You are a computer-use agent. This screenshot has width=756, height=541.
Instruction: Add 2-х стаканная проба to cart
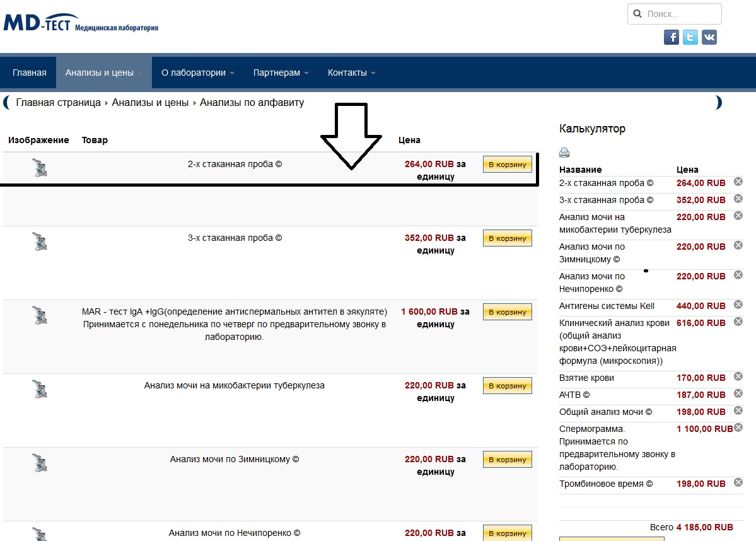[x=508, y=165]
